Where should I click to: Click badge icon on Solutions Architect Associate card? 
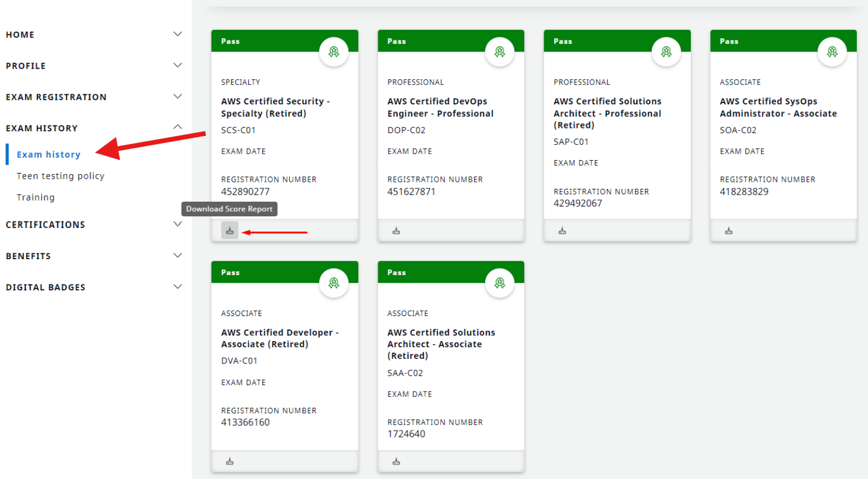pyautogui.click(x=500, y=283)
